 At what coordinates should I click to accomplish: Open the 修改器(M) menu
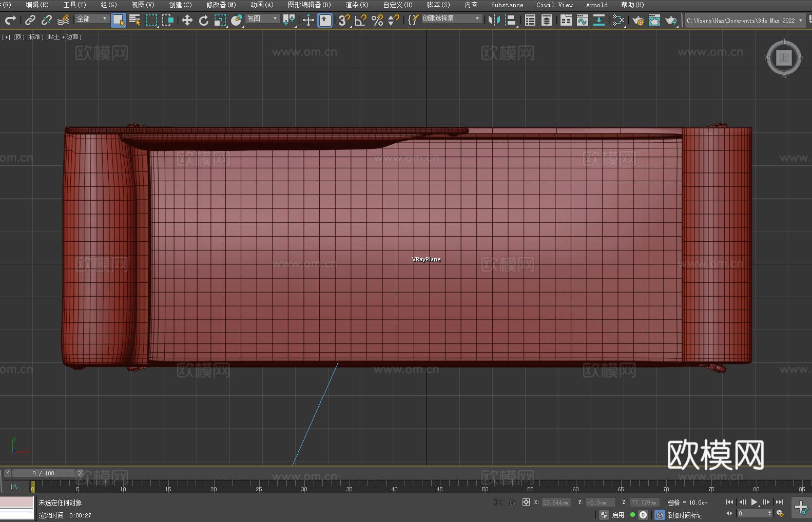pos(221,5)
